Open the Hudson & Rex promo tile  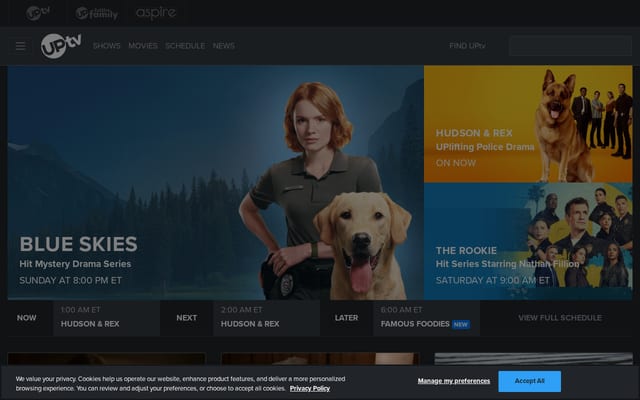(x=528, y=124)
